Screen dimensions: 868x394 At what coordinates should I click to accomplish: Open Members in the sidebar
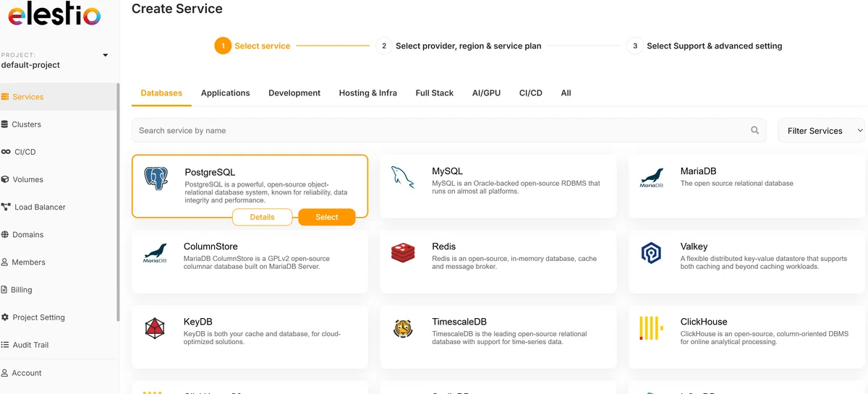click(x=58, y=262)
